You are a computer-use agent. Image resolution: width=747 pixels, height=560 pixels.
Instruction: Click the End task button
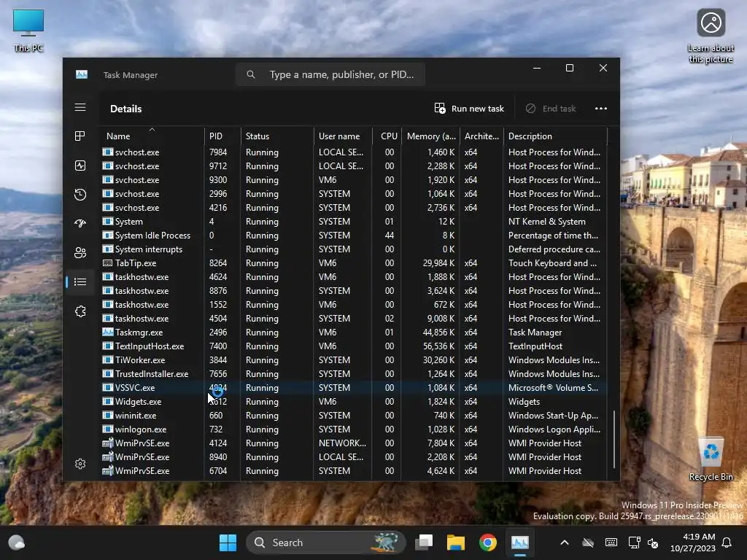(551, 109)
